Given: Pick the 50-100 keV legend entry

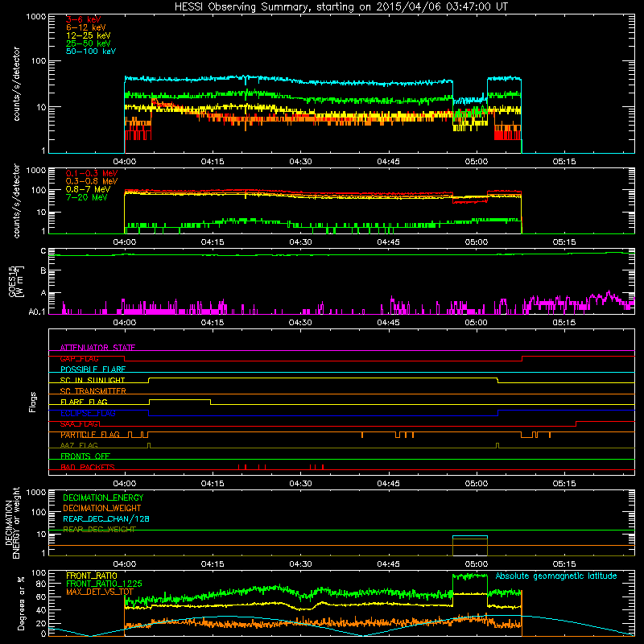Looking at the screenshot, I should pos(90,52).
